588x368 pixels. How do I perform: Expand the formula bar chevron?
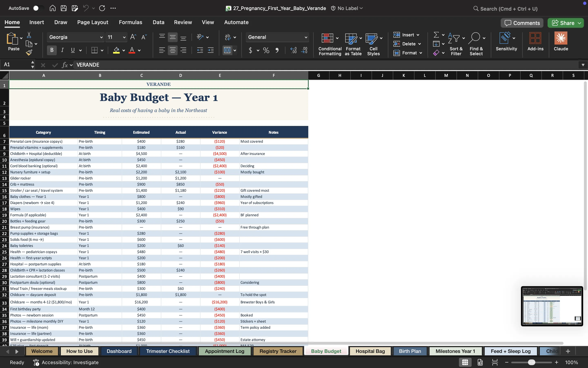pyautogui.click(x=583, y=65)
